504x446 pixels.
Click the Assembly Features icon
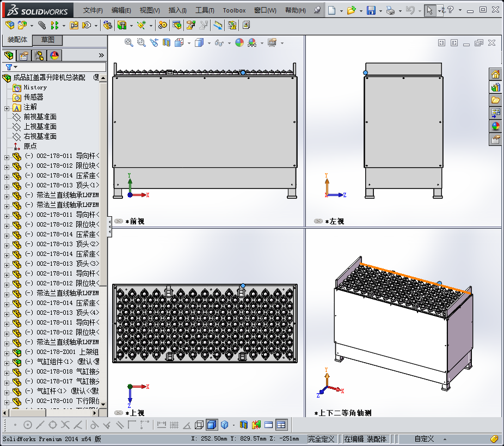point(122,25)
